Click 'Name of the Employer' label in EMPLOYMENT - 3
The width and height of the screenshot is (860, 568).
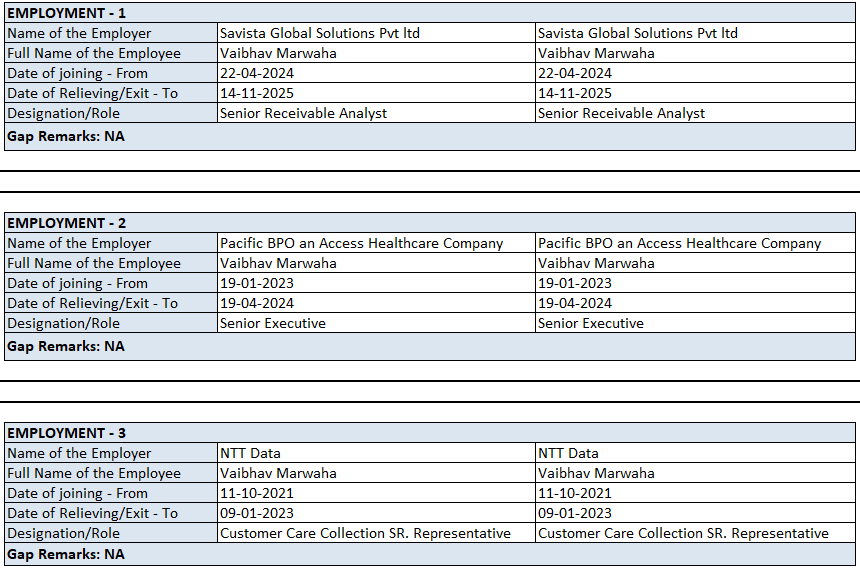pyautogui.click(x=111, y=453)
